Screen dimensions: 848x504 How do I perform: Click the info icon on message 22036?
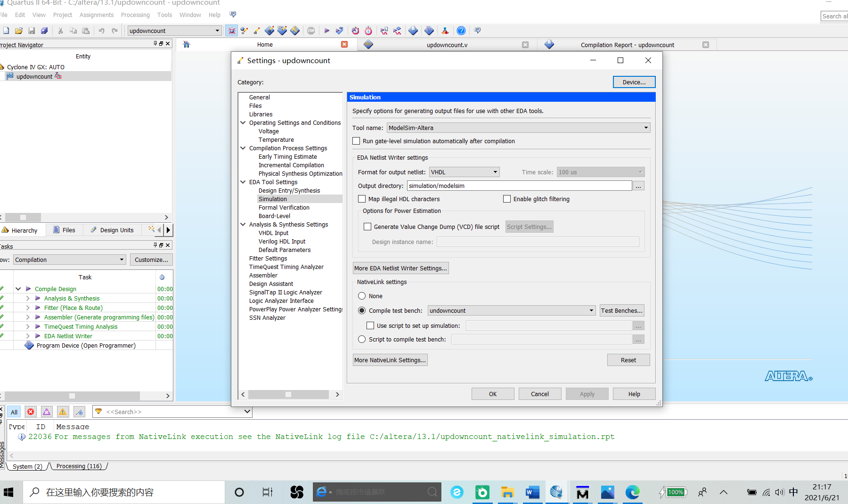tap(22, 437)
